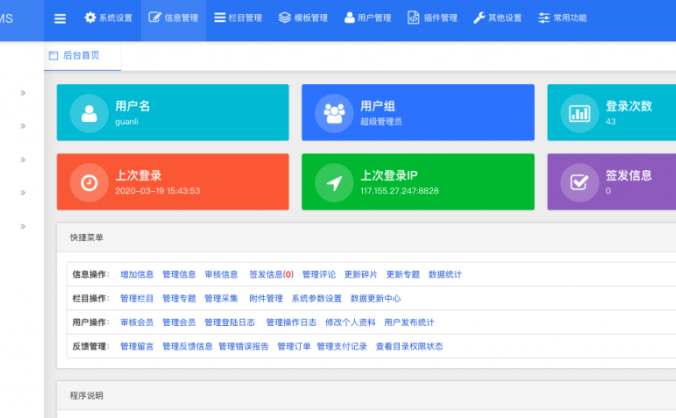Open the 用户发布统计 link
676x418 pixels.
click(409, 322)
